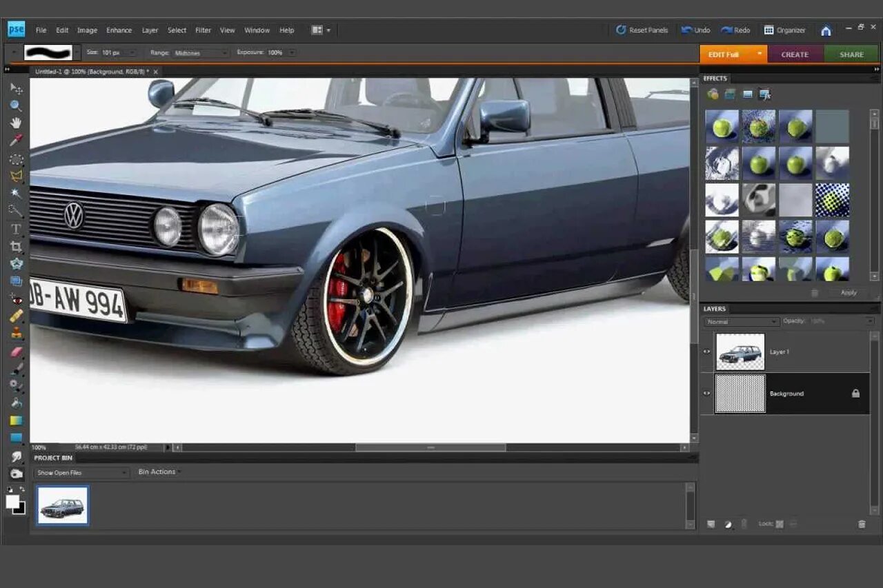883x588 pixels.
Task: Toggle the Background layer lock
Action: [855, 393]
